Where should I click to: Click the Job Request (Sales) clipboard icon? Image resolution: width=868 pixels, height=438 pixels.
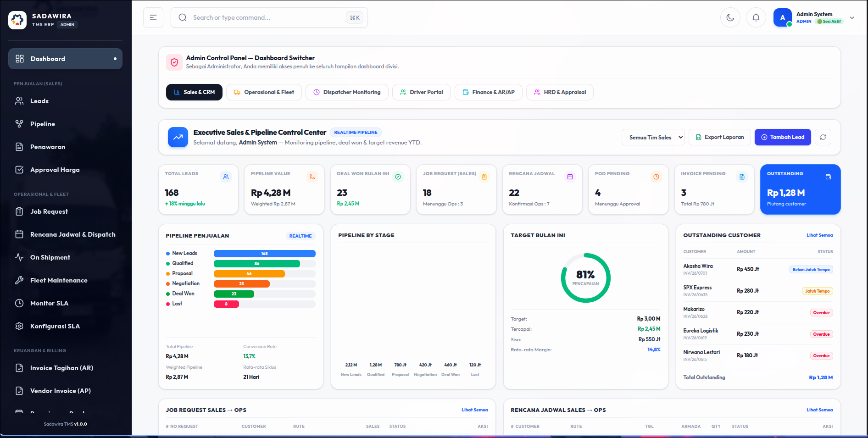click(484, 177)
